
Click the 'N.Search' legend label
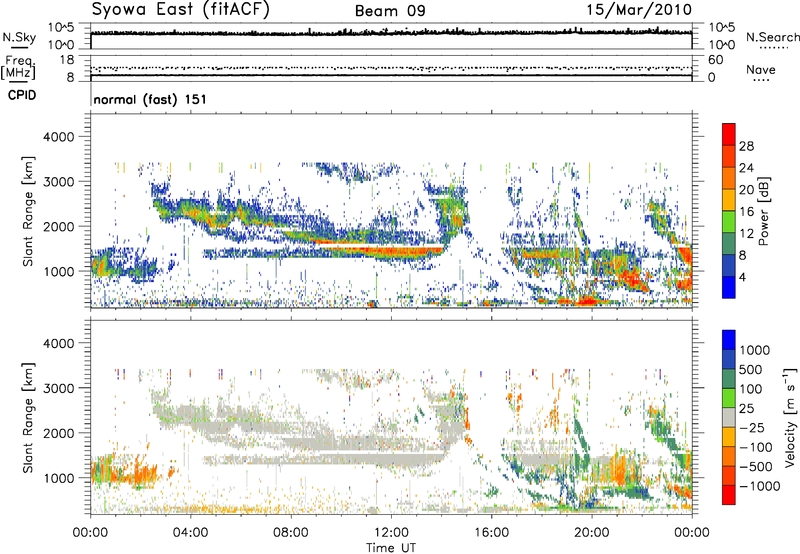pyautogui.click(x=772, y=37)
